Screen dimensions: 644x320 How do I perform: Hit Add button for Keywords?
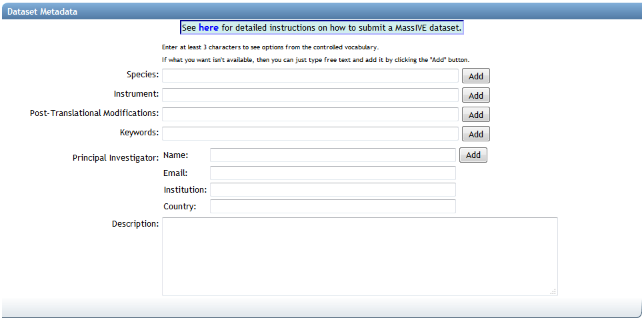pyautogui.click(x=475, y=134)
